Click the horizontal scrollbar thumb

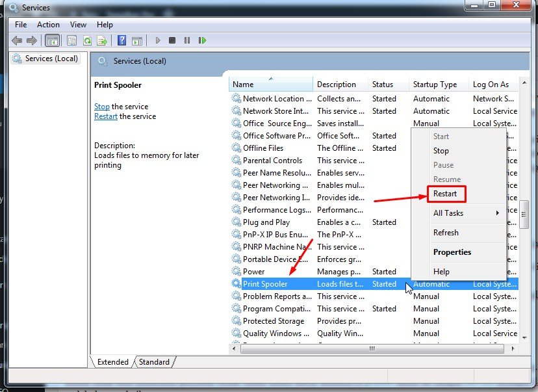tap(372, 348)
